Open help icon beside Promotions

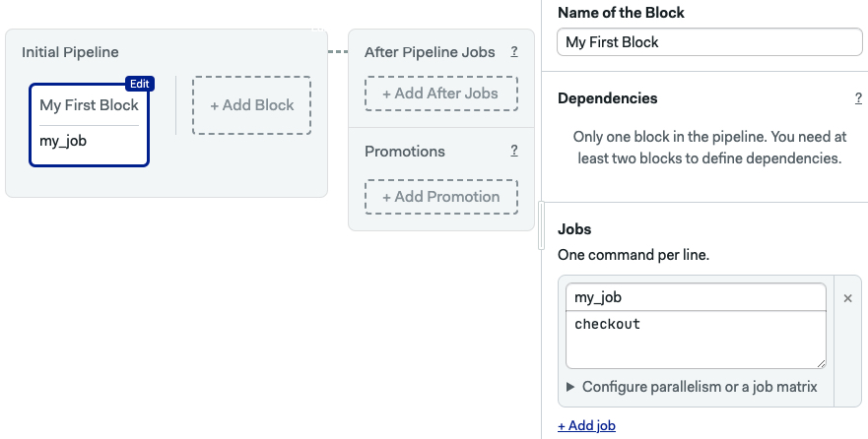[x=514, y=151]
